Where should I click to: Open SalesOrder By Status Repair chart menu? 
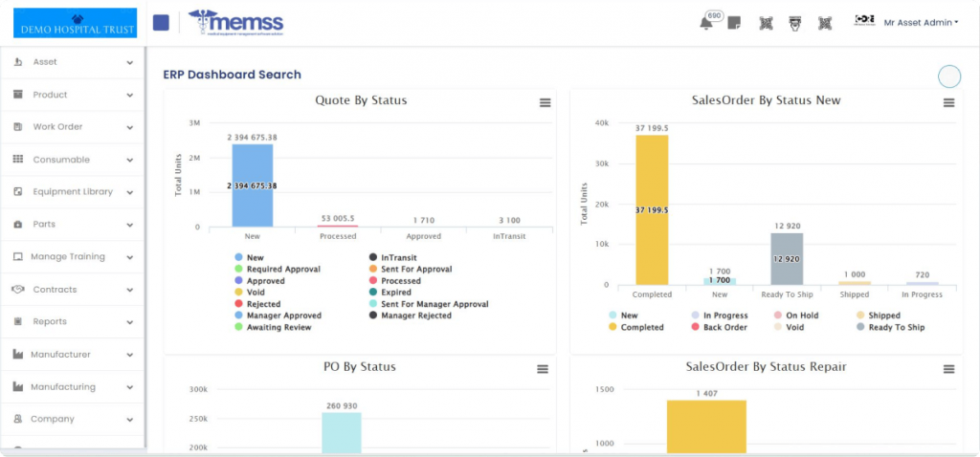pyautogui.click(x=948, y=370)
